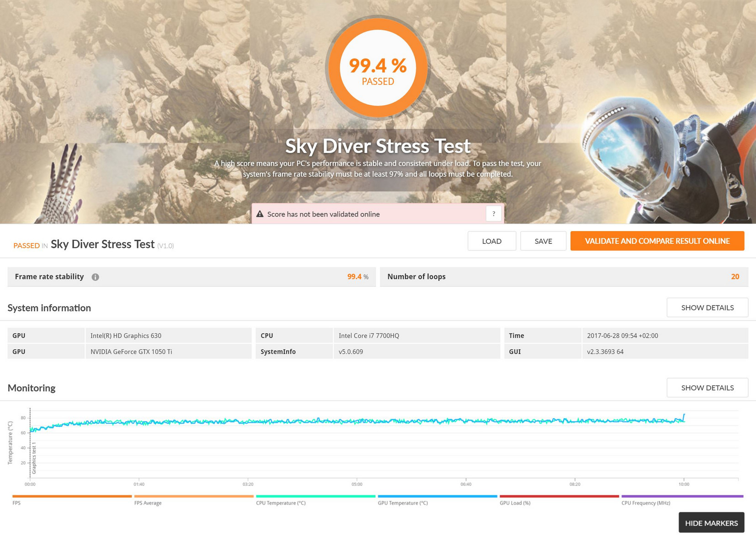Select the GUI version 'v2.3.3693 64'

pyautogui.click(x=605, y=352)
